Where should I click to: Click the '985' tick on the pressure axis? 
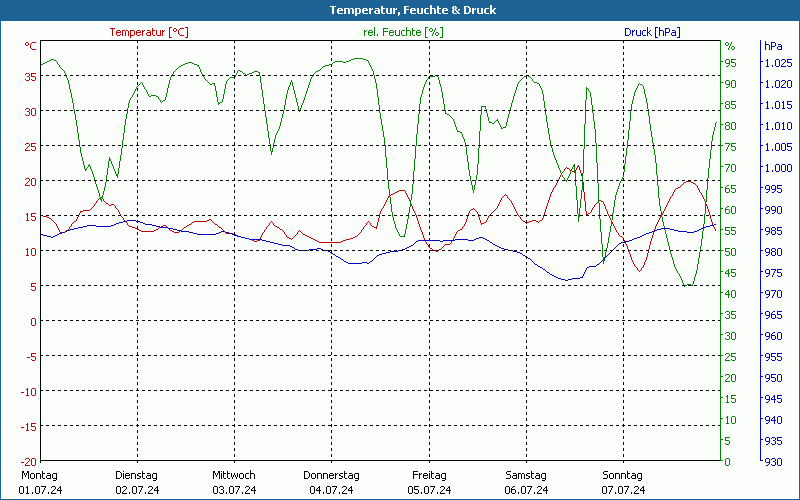point(773,231)
